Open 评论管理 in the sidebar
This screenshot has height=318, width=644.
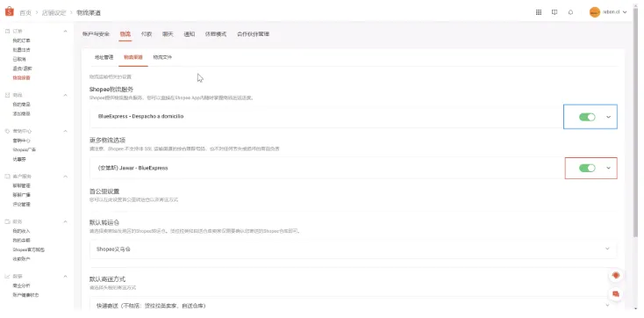pos(21,205)
